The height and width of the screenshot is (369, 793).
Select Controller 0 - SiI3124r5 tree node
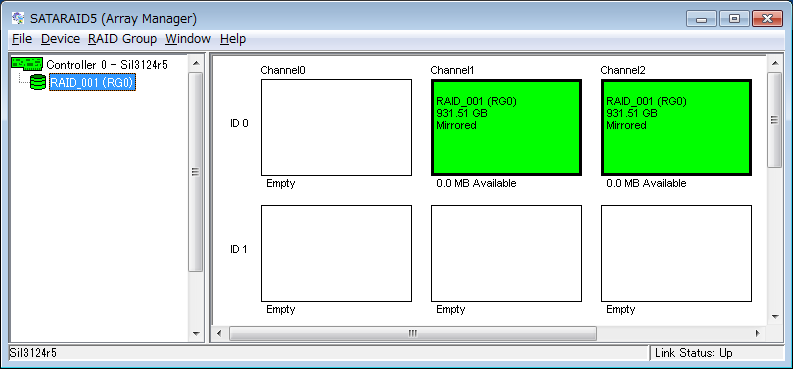tap(107, 65)
